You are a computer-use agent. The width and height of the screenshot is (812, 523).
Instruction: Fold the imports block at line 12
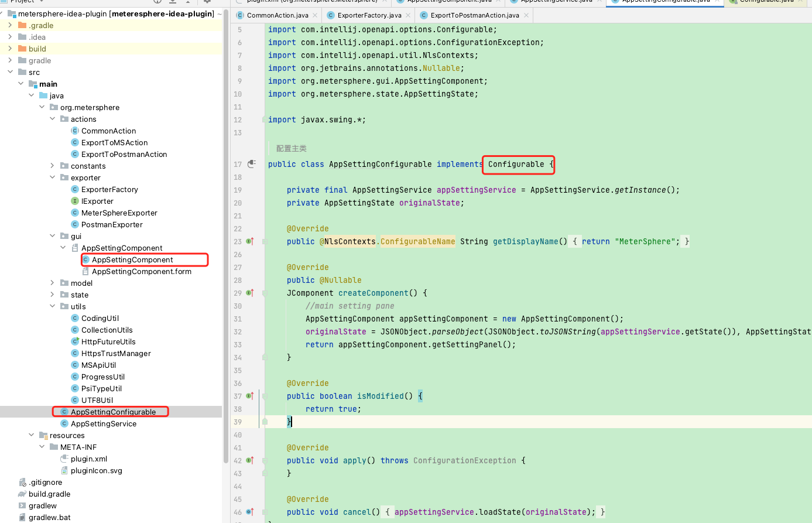265,119
